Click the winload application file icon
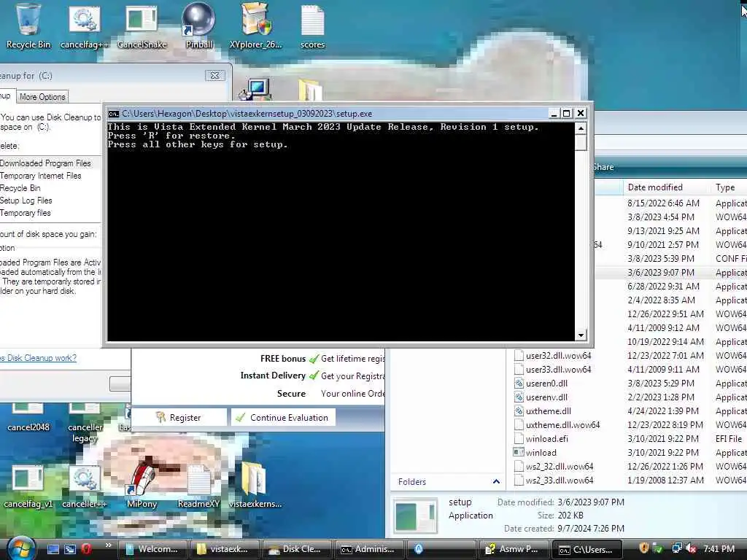 [519, 452]
